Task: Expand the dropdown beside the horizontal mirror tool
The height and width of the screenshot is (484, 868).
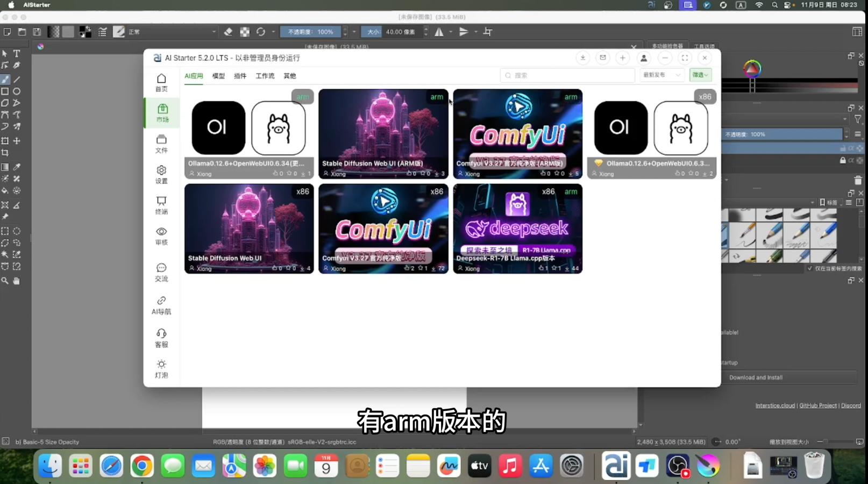Action: pyautogui.click(x=451, y=32)
